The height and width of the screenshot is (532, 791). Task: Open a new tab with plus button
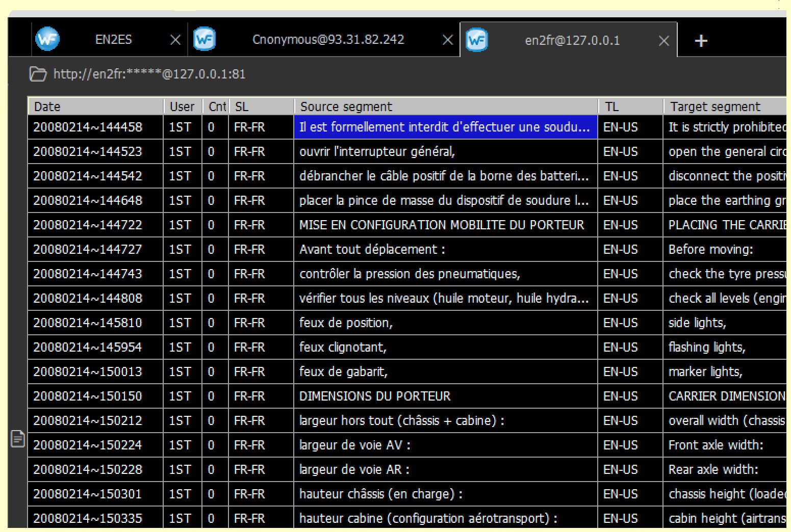[701, 41]
